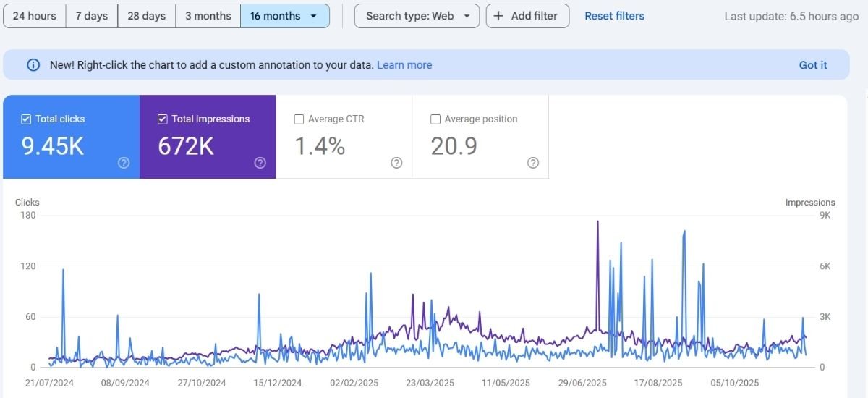Image resolution: width=868 pixels, height=398 pixels.
Task: Choose the 28 days date range
Action: 146,16
